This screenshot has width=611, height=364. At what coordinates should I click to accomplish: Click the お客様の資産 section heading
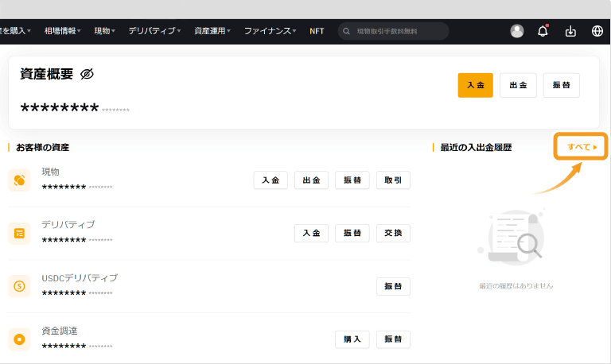click(x=42, y=148)
